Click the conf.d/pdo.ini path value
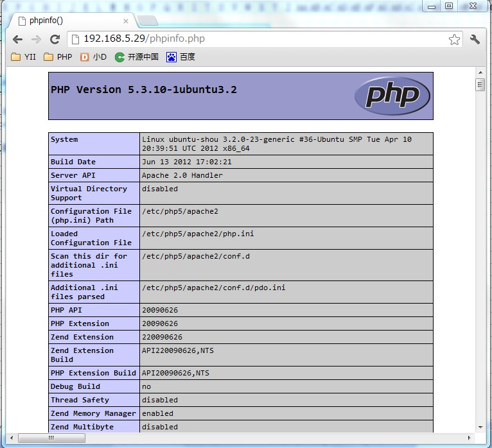 (x=214, y=288)
